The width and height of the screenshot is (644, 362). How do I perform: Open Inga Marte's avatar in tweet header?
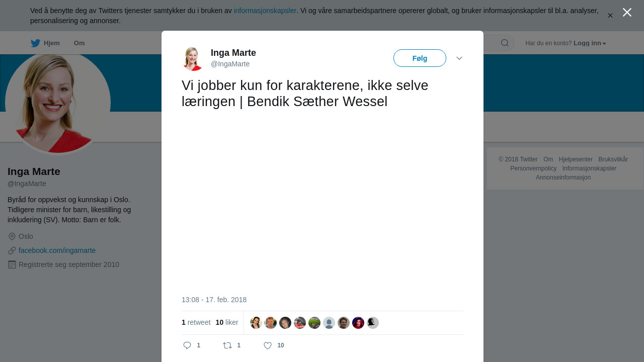tap(193, 58)
